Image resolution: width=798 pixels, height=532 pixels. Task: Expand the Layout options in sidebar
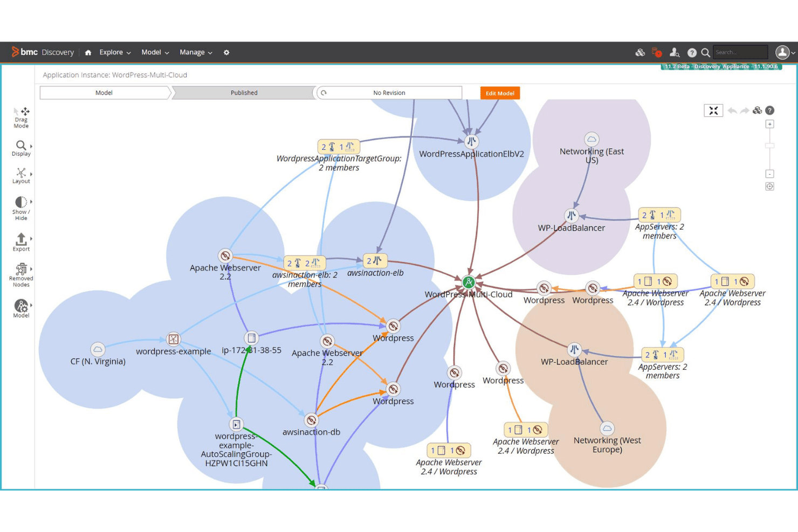point(21,176)
